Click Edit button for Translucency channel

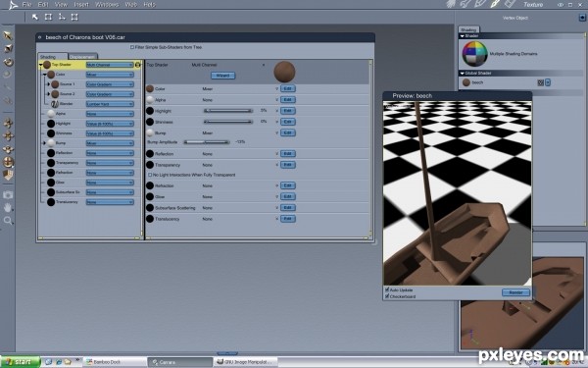[287, 219]
